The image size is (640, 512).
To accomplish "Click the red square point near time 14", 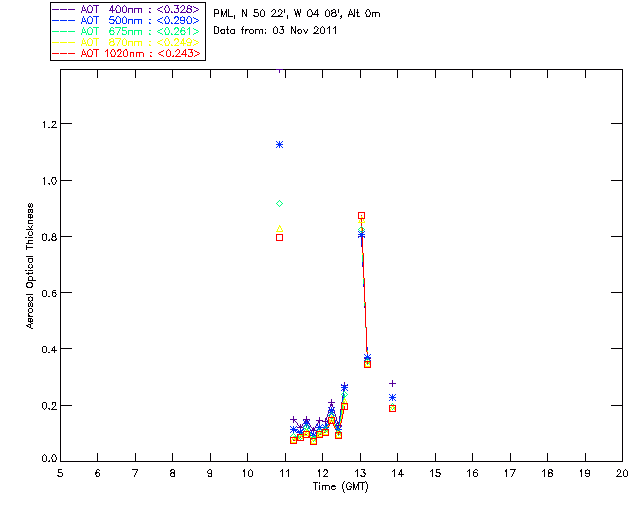I will coord(393,408).
